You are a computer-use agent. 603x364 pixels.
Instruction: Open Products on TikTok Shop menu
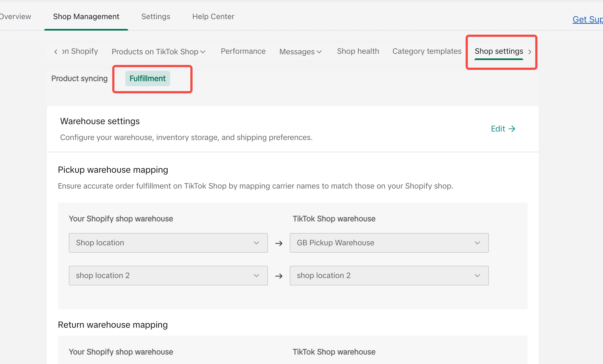[x=155, y=52]
